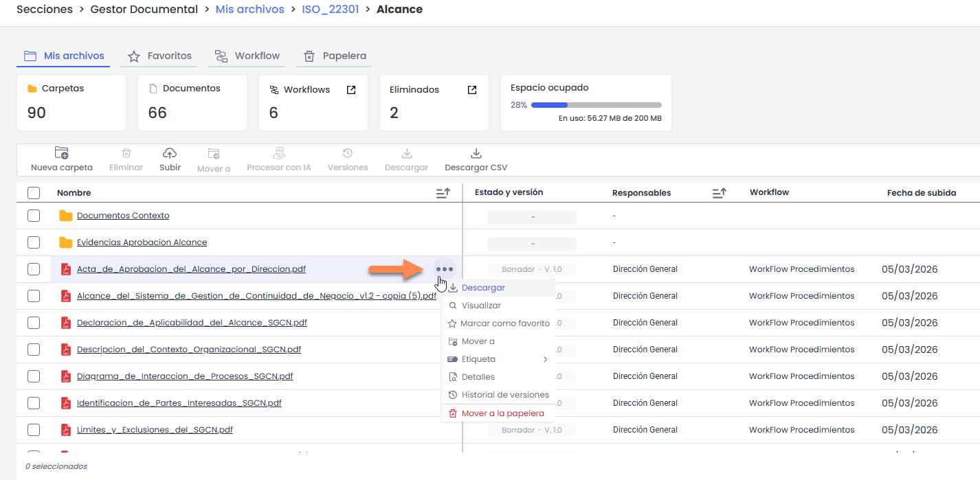Go to ISO_22301 in breadcrumb

click(x=330, y=10)
